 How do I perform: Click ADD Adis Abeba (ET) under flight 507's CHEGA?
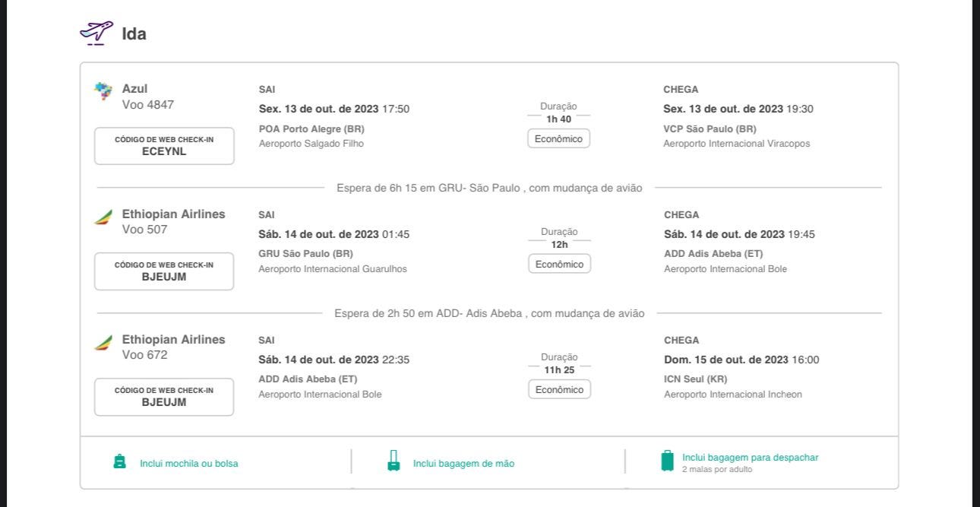pos(713,254)
